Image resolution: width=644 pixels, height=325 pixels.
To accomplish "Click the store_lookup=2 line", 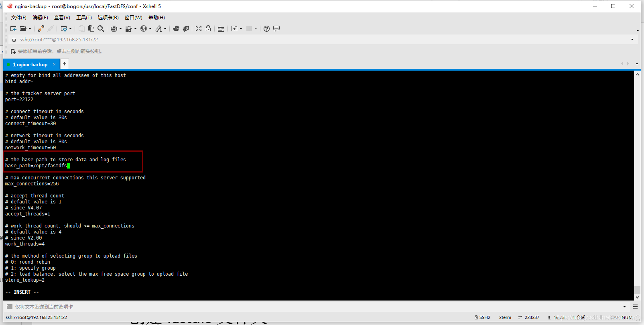I will click(x=25, y=280).
